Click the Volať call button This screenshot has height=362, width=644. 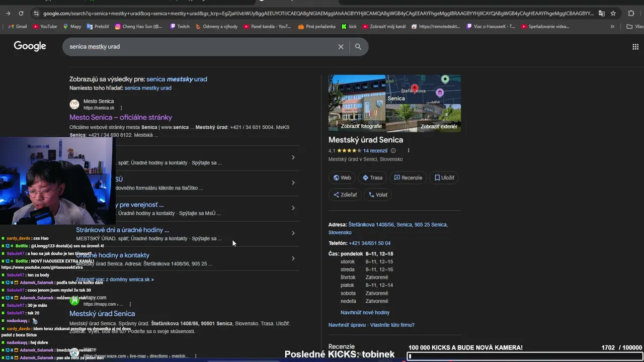tap(378, 195)
